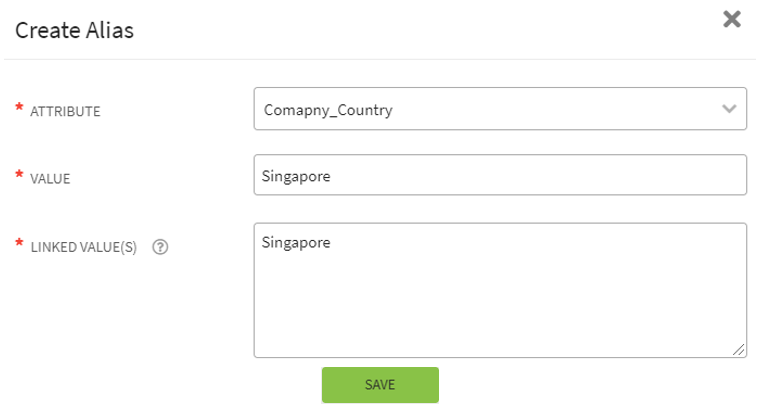The height and width of the screenshot is (409, 775).
Task: Focus the Value input field
Action: (500, 175)
